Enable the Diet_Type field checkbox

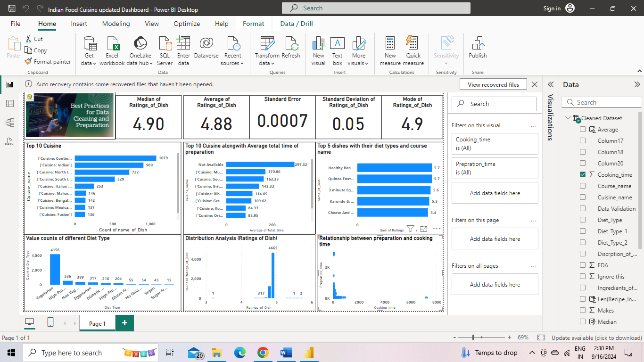coord(583,220)
